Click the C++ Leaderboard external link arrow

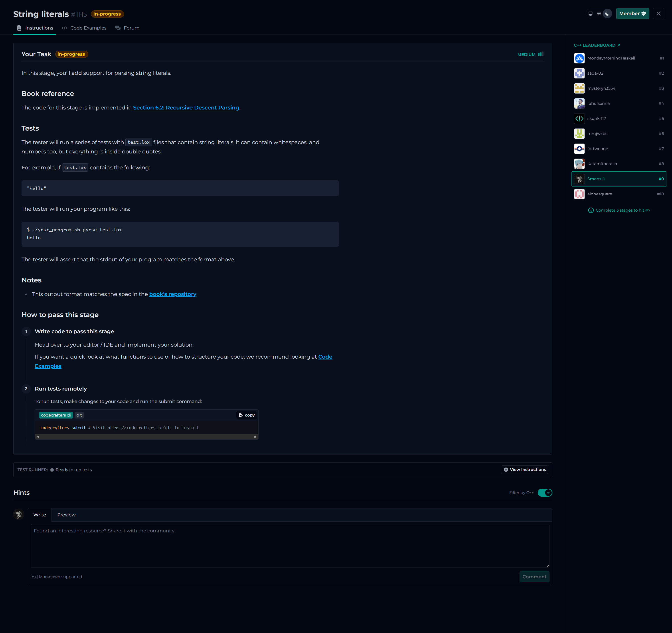[619, 45]
